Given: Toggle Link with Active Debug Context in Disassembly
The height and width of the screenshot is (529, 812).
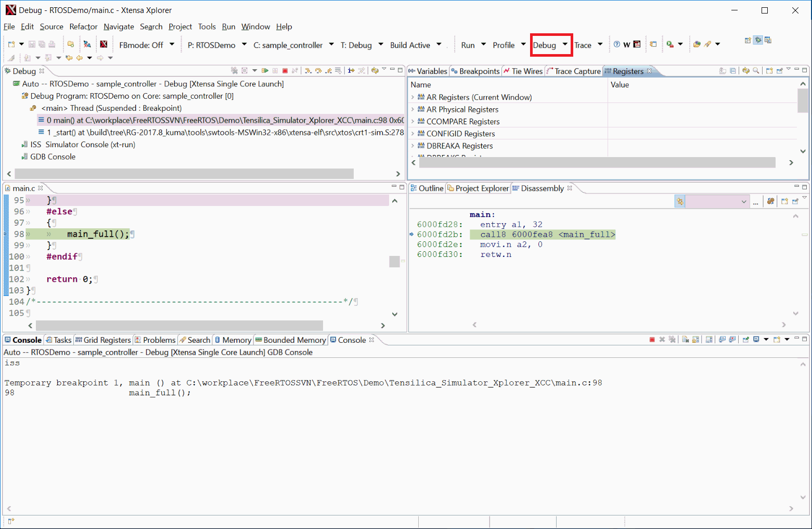Looking at the screenshot, I should pyautogui.click(x=680, y=201).
